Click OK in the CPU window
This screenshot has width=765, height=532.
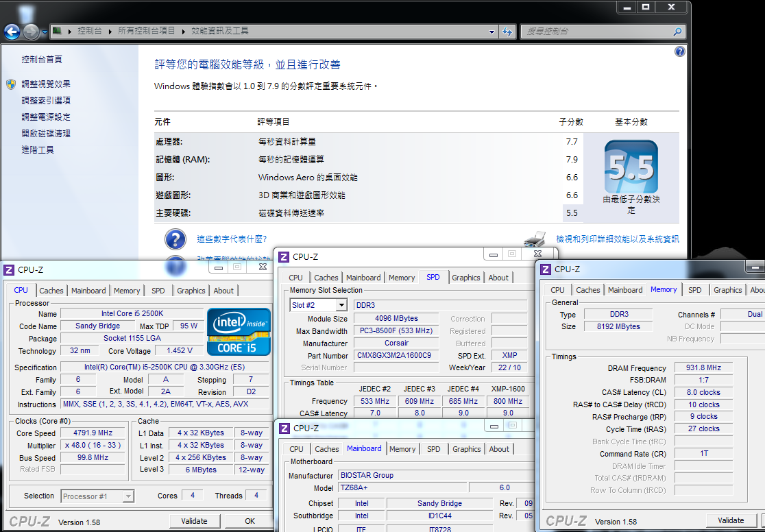250,521
